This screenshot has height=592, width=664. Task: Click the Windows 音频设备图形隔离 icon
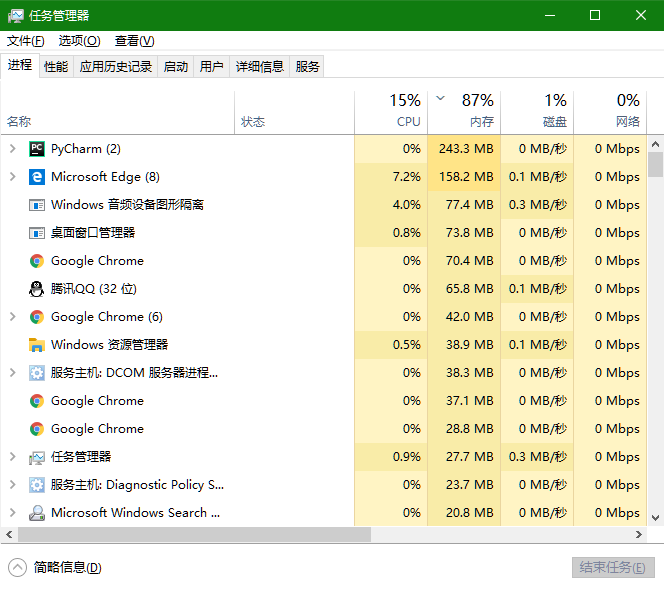pos(37,205)
